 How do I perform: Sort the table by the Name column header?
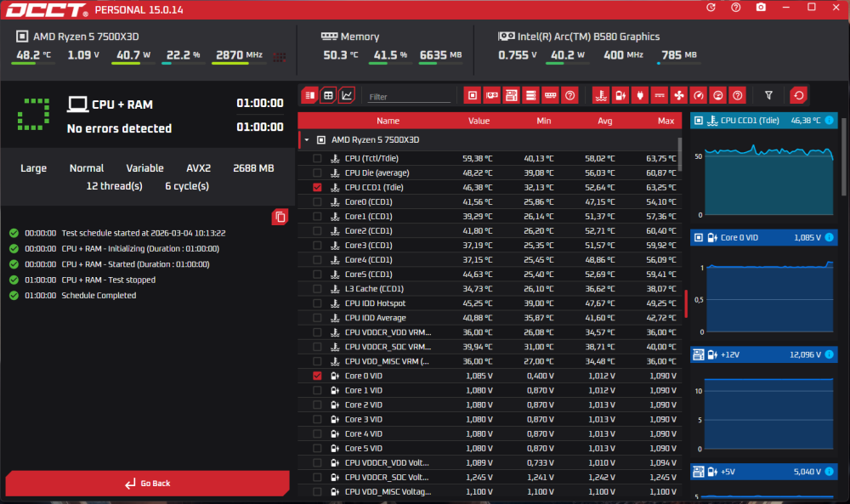click(x=388, y=121)
